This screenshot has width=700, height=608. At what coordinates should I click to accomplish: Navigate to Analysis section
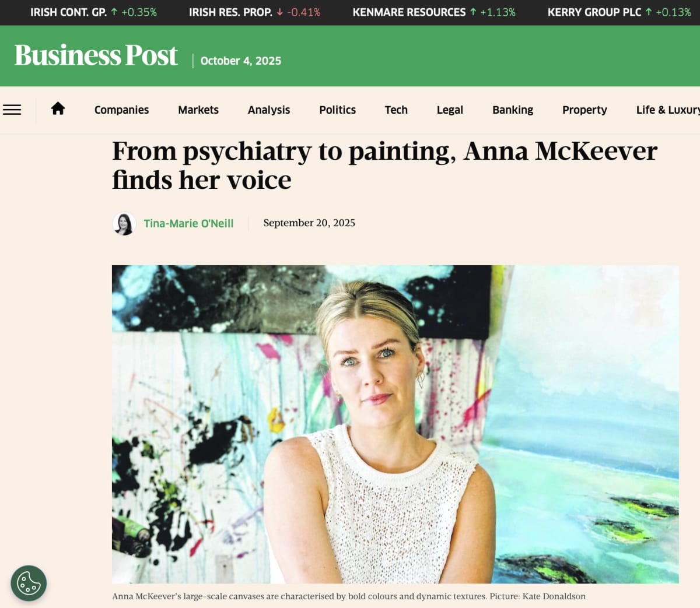[269, 110]
